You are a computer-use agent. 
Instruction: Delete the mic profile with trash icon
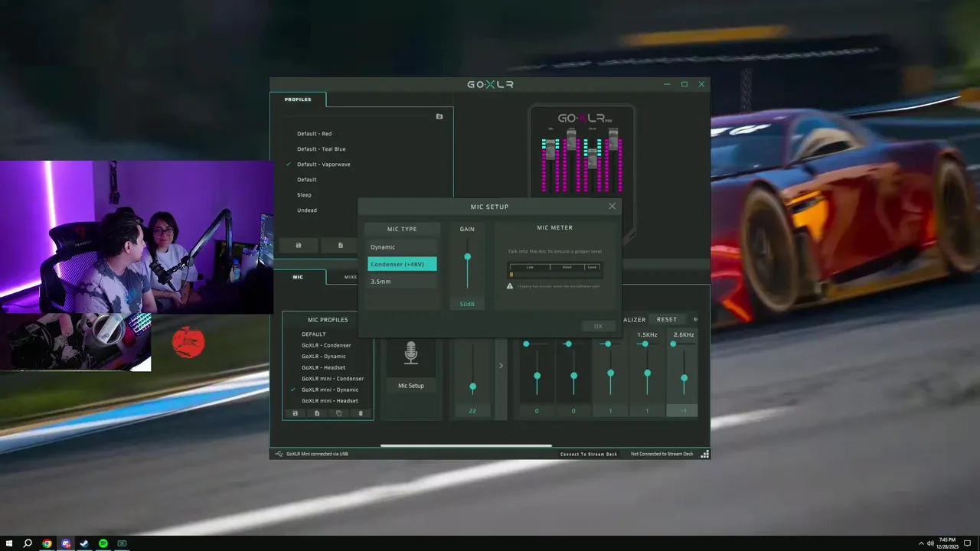pyautogui.click(x=361, y=413)
